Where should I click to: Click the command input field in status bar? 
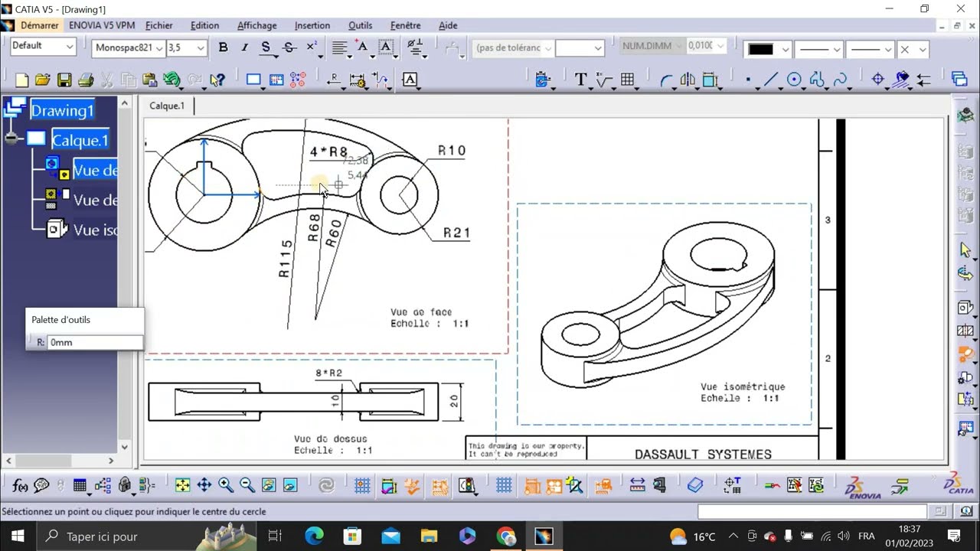pos(812,511)
